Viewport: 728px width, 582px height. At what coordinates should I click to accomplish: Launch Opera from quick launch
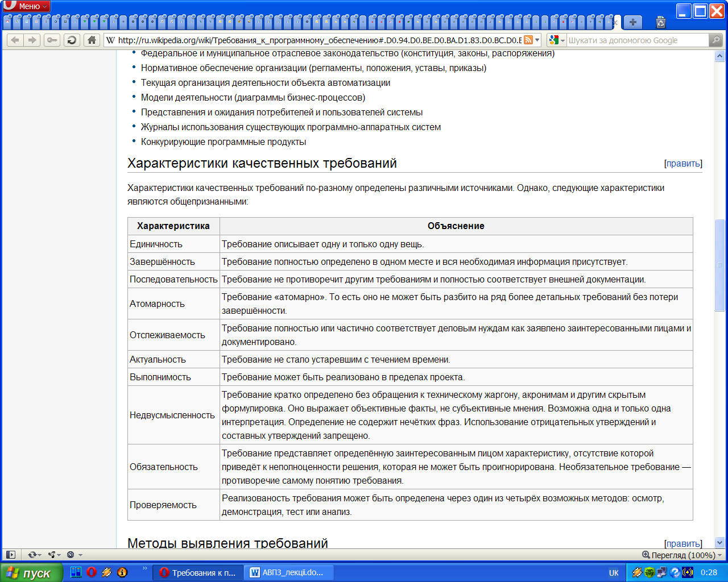click(91, 572)
